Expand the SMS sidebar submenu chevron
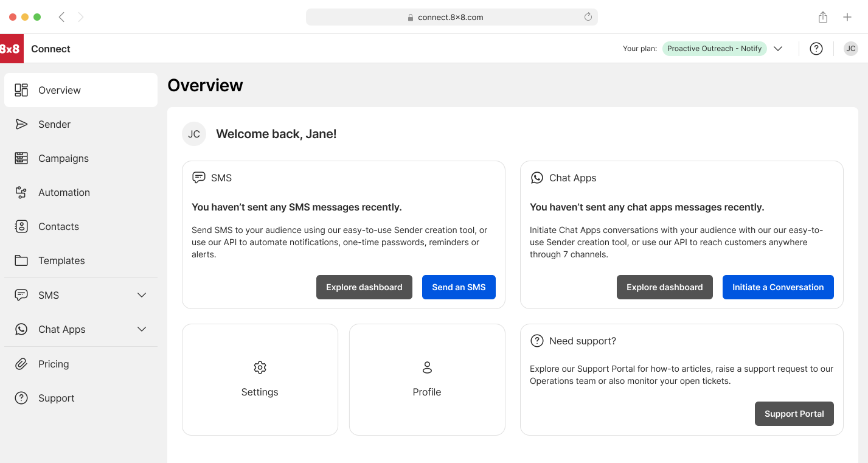 [x=142, y=295]
